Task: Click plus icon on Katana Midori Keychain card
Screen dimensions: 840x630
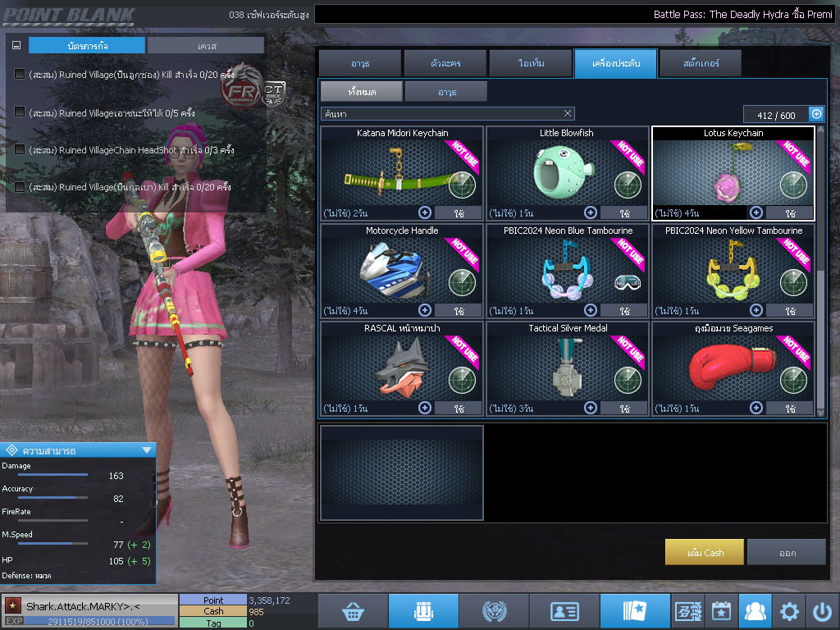Action: [425, 212]
